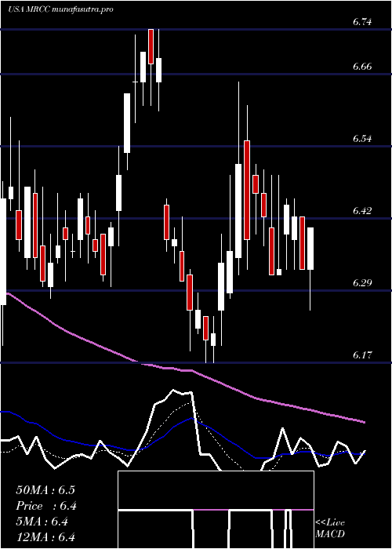Viewport: 392px width, 549px height.
Task: Click the 6.29 price axis label
Action: pyautogui.click(x=362, y=282)
